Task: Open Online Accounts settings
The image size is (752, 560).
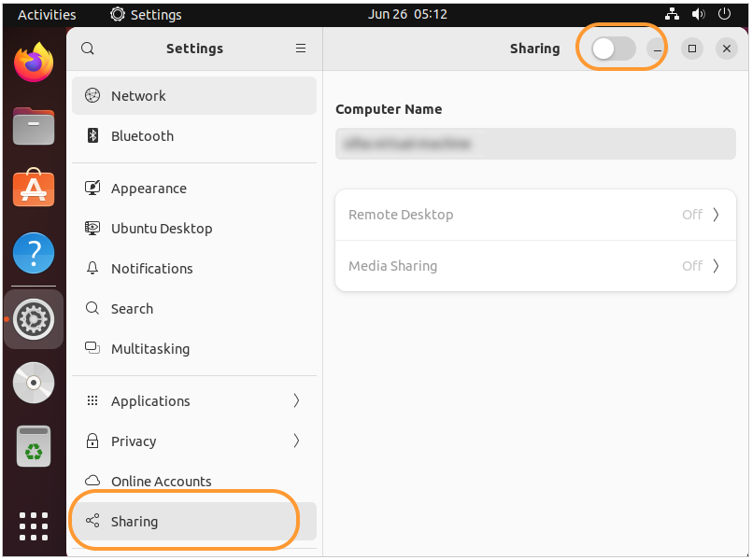Action: pyautogui.click(x=161, y=481)
